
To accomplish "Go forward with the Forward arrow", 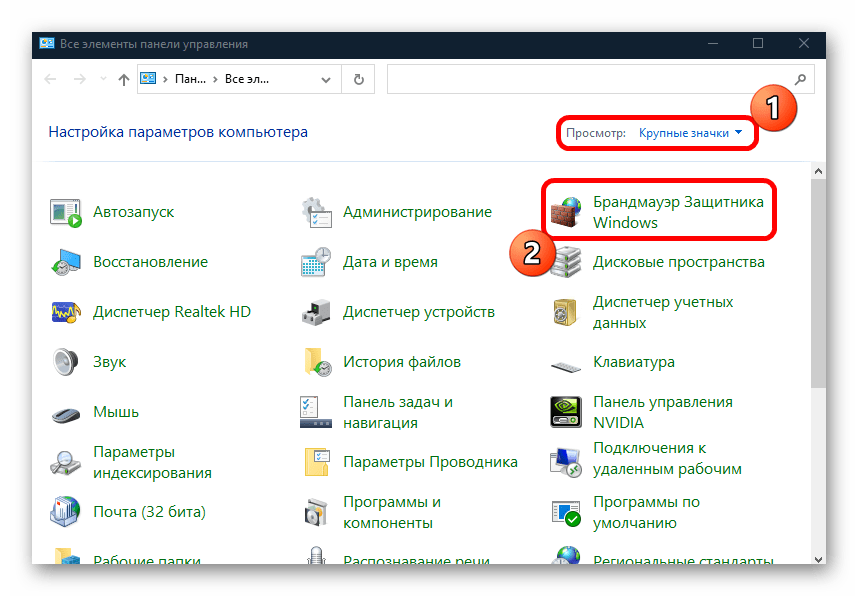I will (x=80, y=79).
